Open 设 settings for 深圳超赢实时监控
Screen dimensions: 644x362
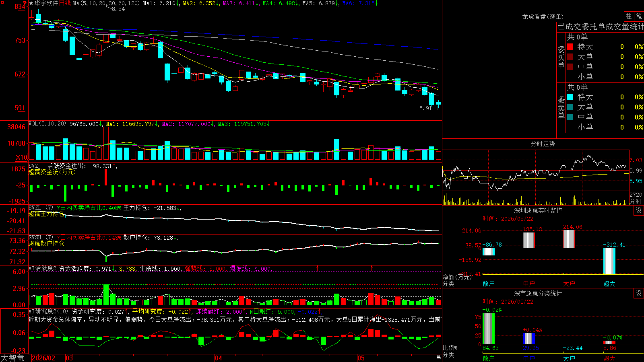pos(639,210)
